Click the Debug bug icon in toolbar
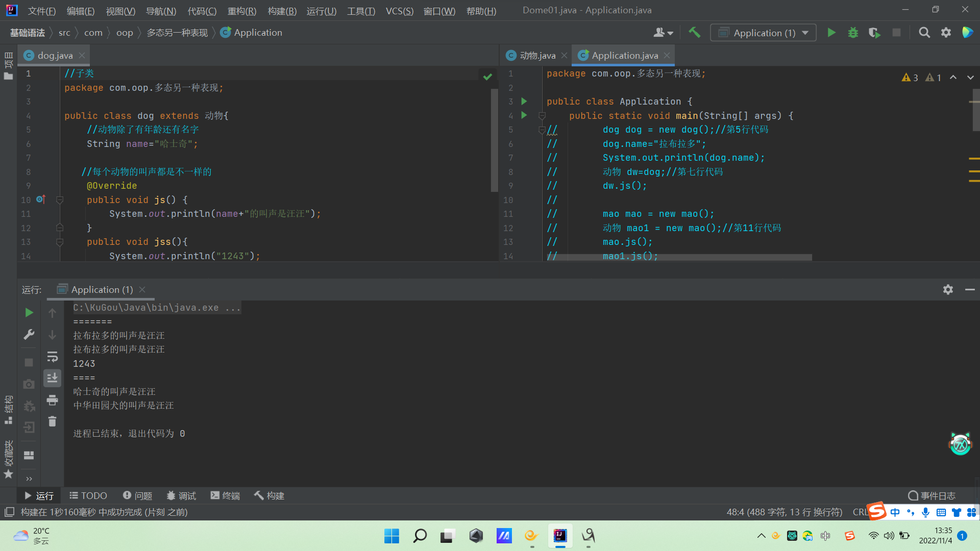Image resolution: width=980 pixels, height=551 pixels. pyautogui.click(x=853, y=33)
